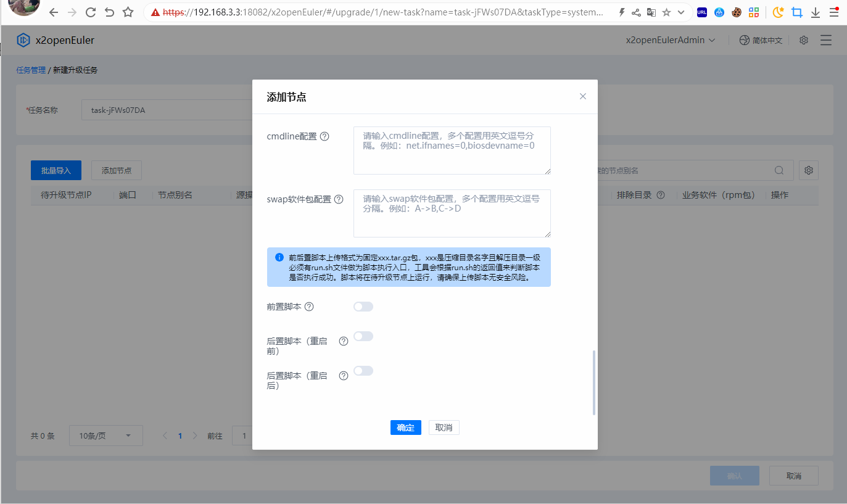Open help icon next to 前置脚本

[310, 307]
